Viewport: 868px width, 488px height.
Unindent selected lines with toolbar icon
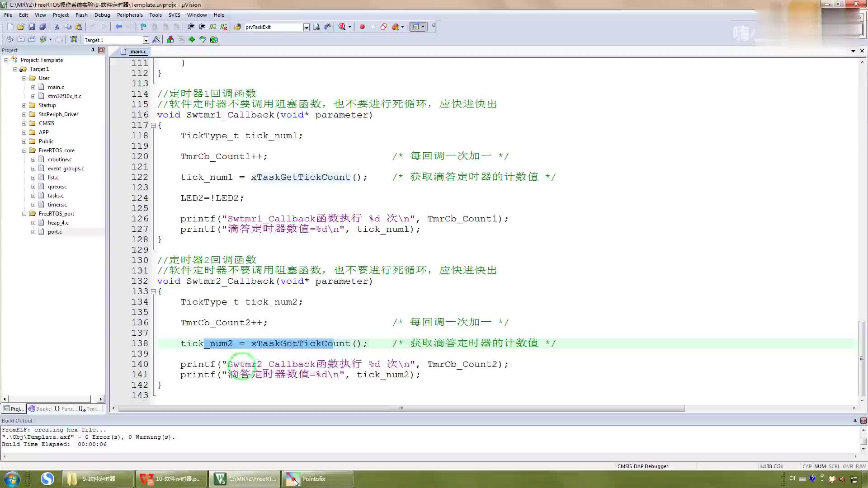tap(202, 27)
